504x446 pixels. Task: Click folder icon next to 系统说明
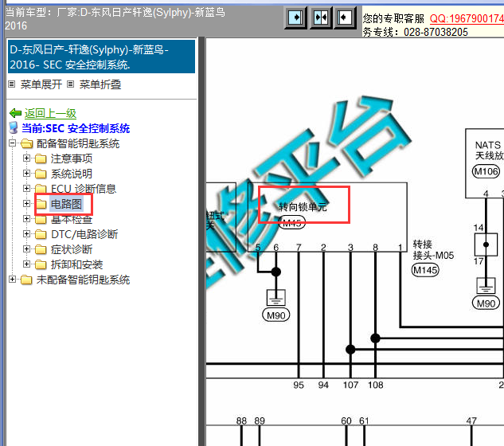(41, 174)
